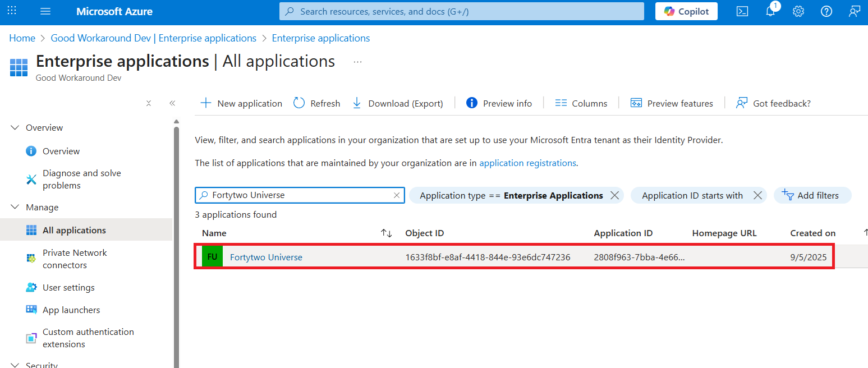868x368 pixels.
Task: Open the notifications bell
Action: click(770, 11)
